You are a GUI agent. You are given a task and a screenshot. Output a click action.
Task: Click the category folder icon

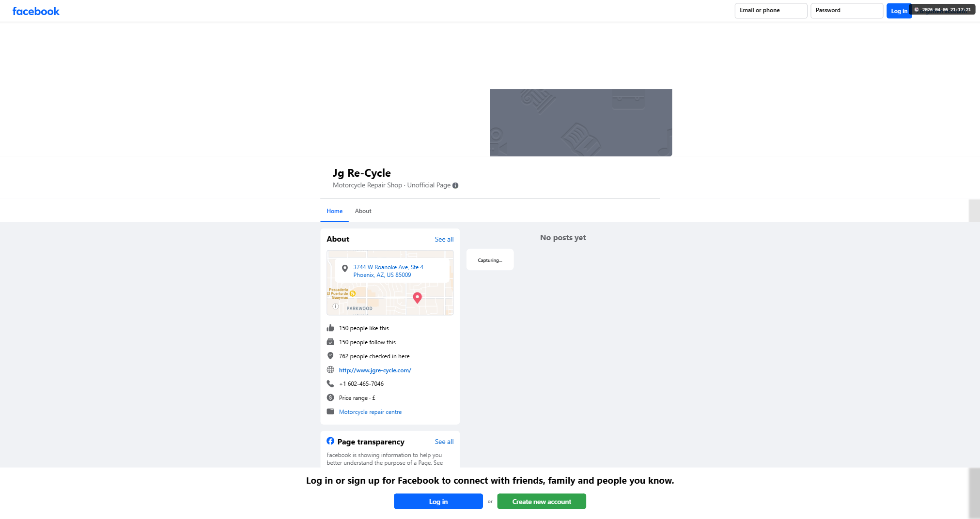(330, 412)
